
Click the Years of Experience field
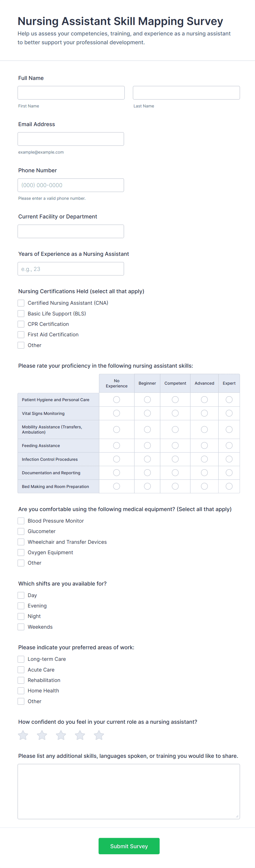(71, 269)
